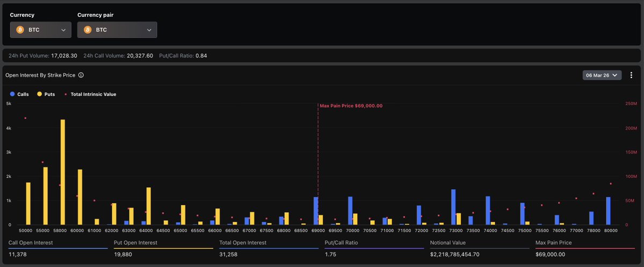The height and width of the screenshot is (267, 644).
Task: Open the 06 Mar 26 expiry dropdown
Action: coord(602,75)
